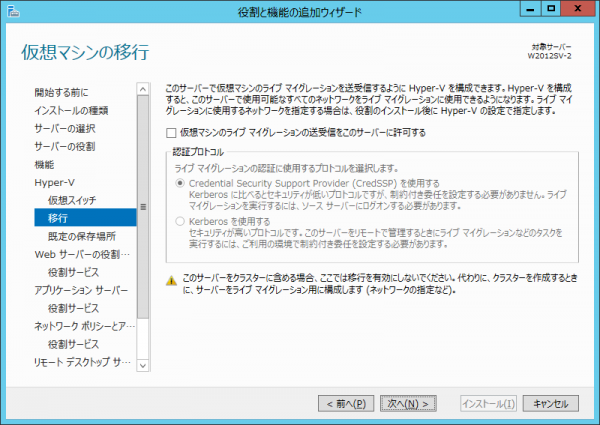The height and width of the screenshot is (425, 600).
Task: Click the 次へ(N) next button
Action: [409, 403]
